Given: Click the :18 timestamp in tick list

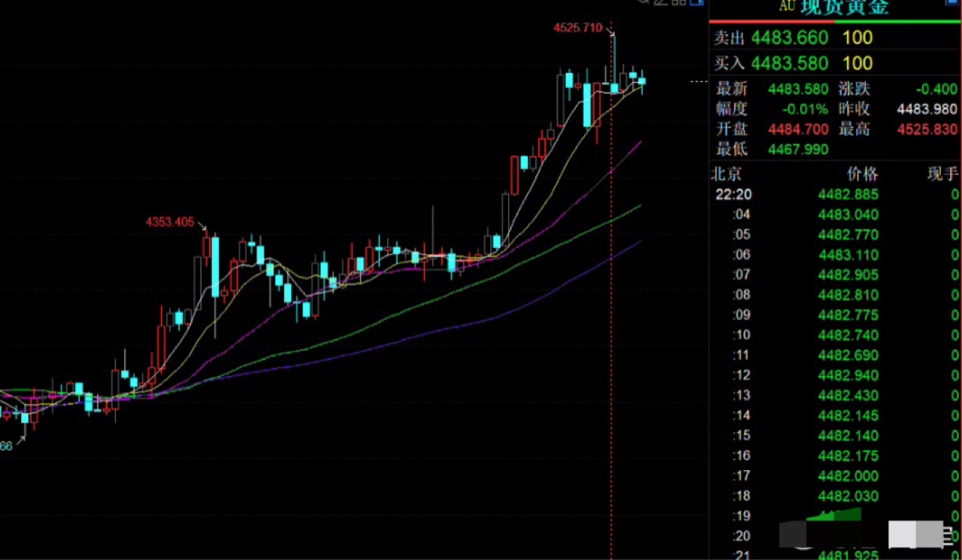Looking at the screenshot, I should 741,496.
